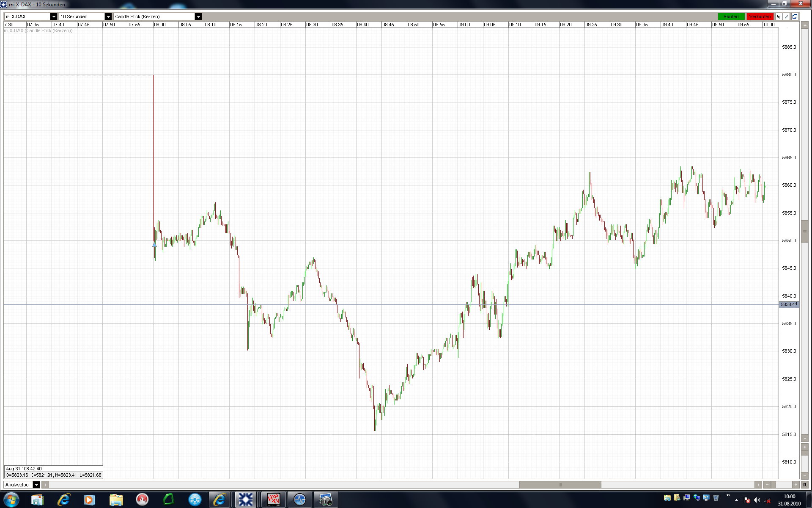Open the Candle Stick (Kerzen) chart type dropdown
This screenshot has width=812, height=508.
coord(198,17)
